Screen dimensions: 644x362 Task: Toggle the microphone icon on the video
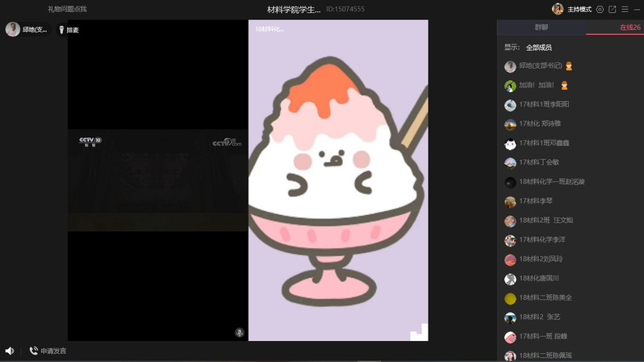click(240, 332)
